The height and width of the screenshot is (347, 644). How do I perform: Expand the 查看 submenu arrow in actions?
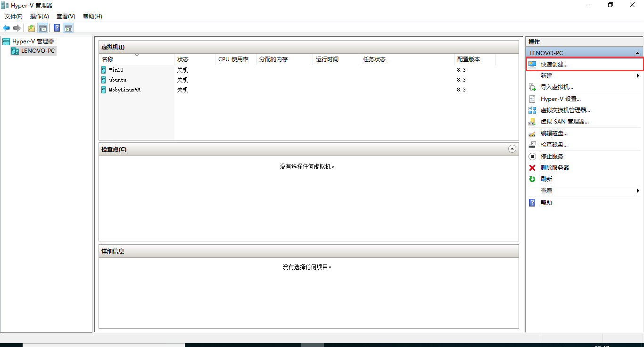638,191
